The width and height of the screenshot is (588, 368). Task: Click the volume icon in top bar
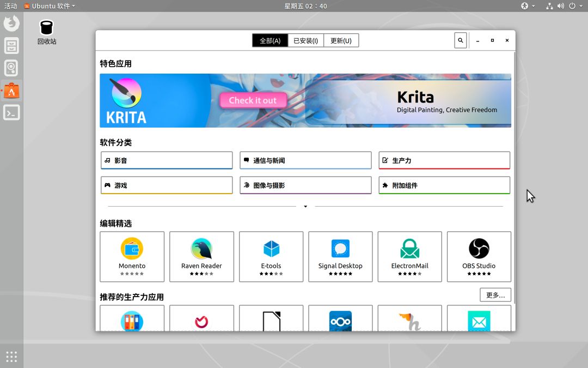coord(561,6)
